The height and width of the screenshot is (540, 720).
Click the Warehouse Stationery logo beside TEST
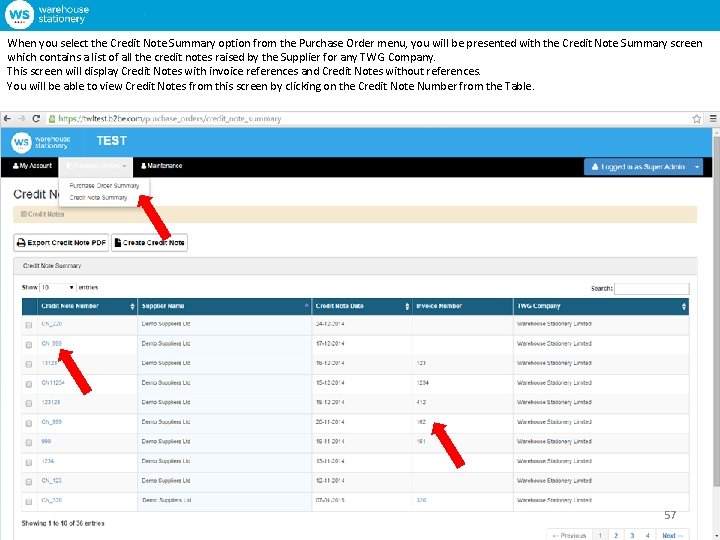point(41,142)
